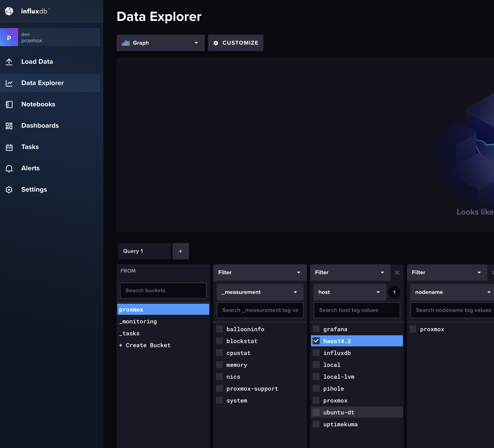Image resolution: width=494 pixels, height=448 pixels.
Task: Check the influxdb host checkbox
Action: click(316, 353)
